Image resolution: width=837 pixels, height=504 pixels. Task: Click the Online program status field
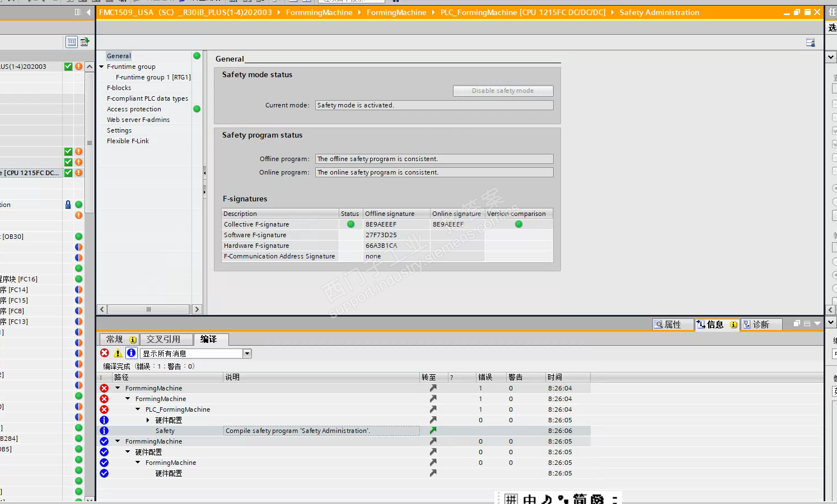pyautogui.click(x=434, y=172)
